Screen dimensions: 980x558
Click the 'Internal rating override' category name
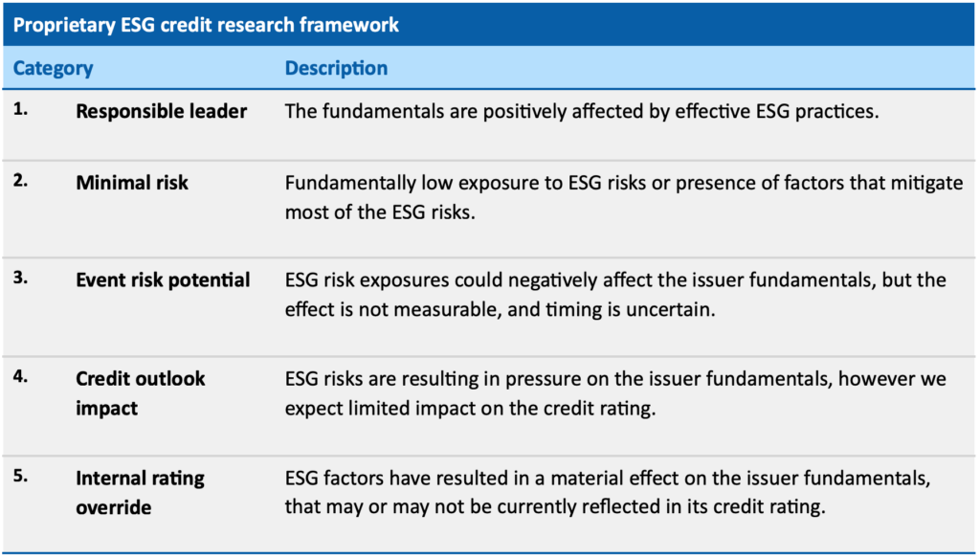pyautogui.click(x=141, y=492)
